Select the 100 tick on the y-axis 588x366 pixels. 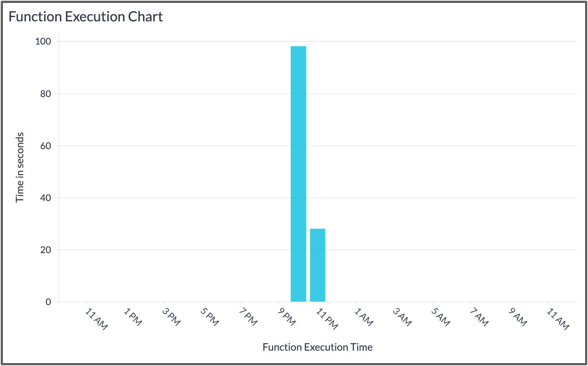[x=44, y=41]
